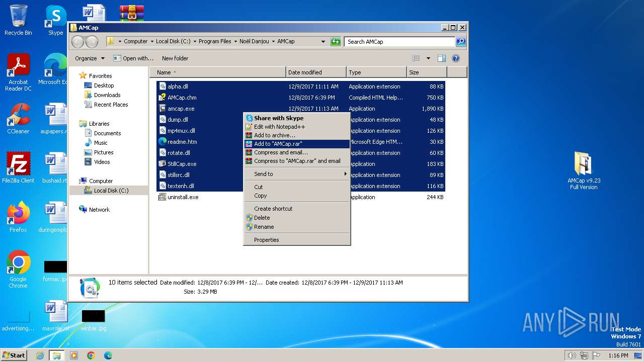
Task: Sort by Date modified column header
Action: tap(316, 72)
